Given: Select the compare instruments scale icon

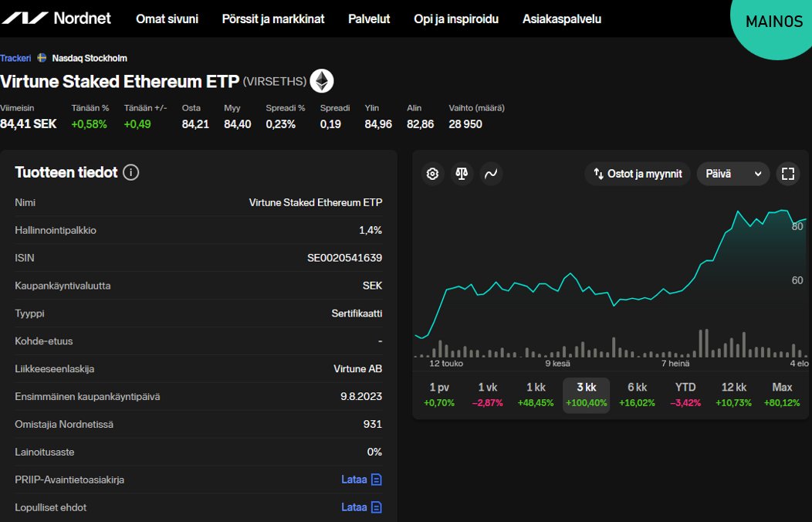Looking at the screenshot, I should (462, 174).
